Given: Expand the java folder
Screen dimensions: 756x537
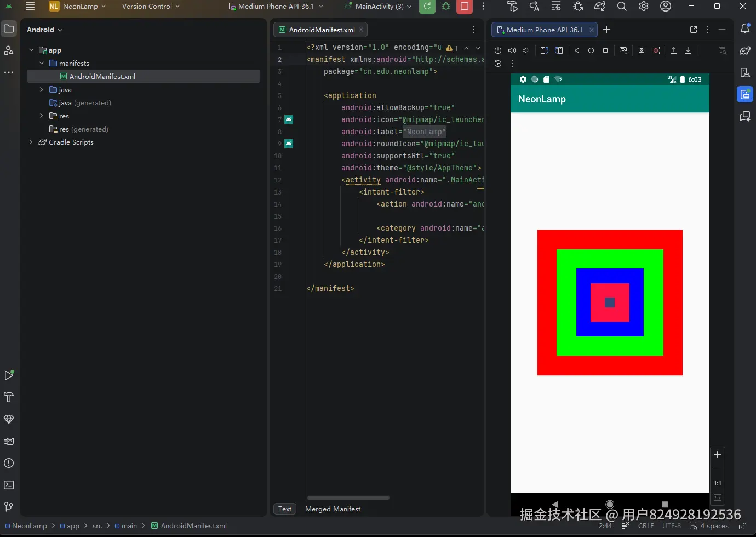Looking at the screenshot, I should [42, 89].
